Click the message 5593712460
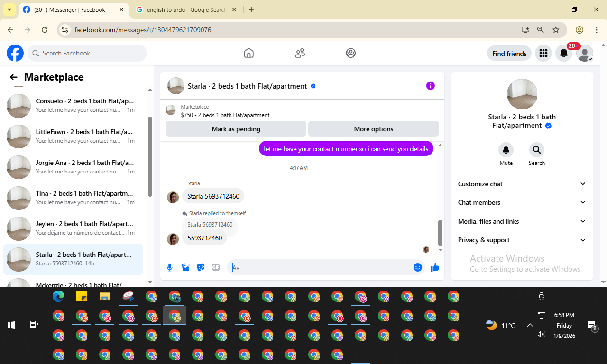The height and width of the screenshot is (364, 607). pyautogui.click(x=205, y=238)
